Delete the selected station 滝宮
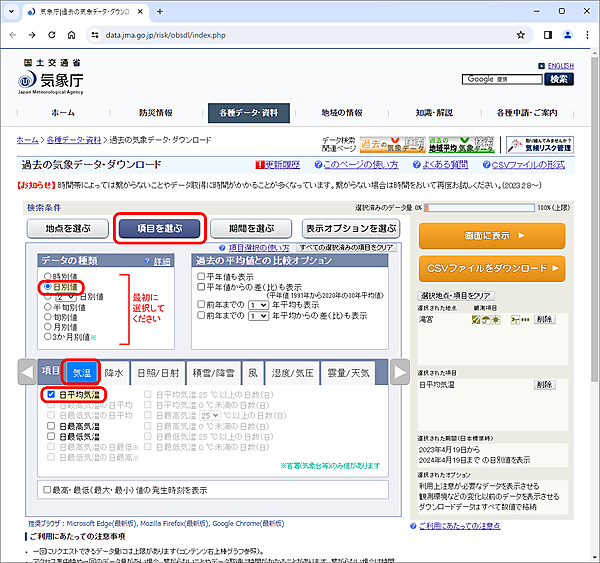 pyautogui.click(x=545, y=319)
